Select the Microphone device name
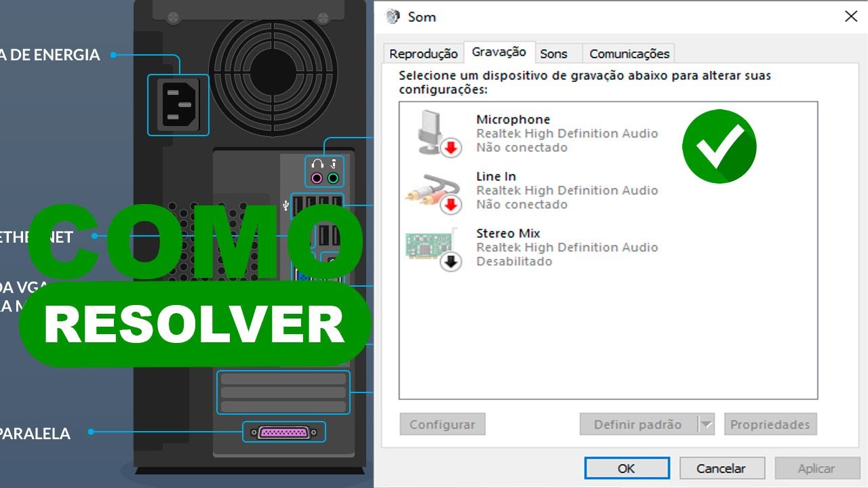The width and height of the screenshot is (868, 488). (x=513, y=119)
